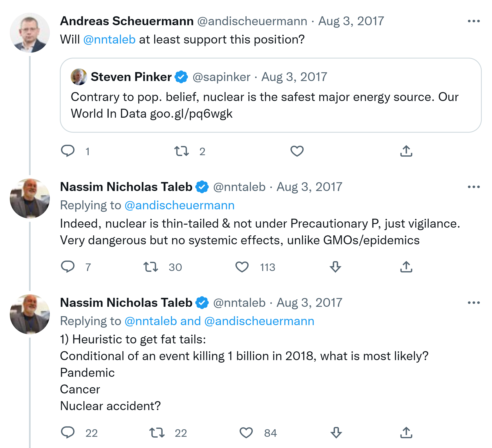Image resolution: width=492 pixels, height=448 pixels.
Task: Click download arrow on fat tails tweet
Action: 336,432
